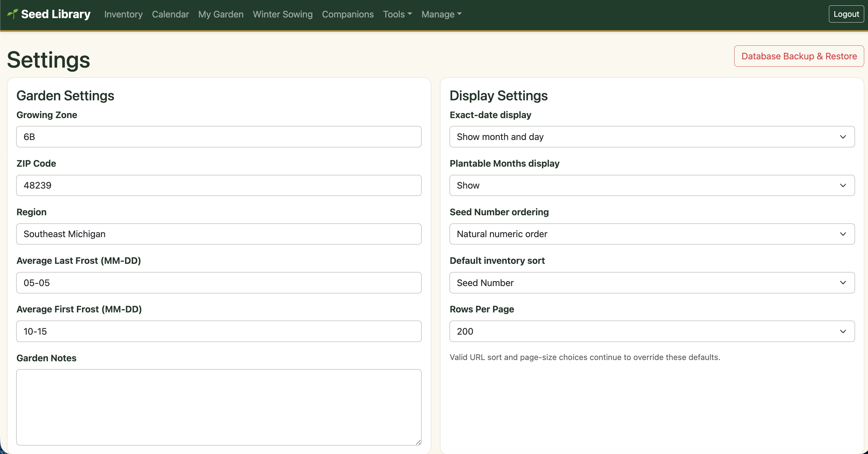
Task: Select the Exact-date display label
Action: pyautogui.click(x=491, y=115)
